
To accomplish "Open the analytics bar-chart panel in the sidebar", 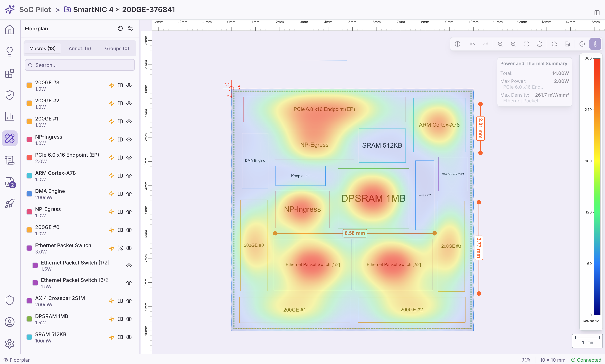I will coord(9,117).
